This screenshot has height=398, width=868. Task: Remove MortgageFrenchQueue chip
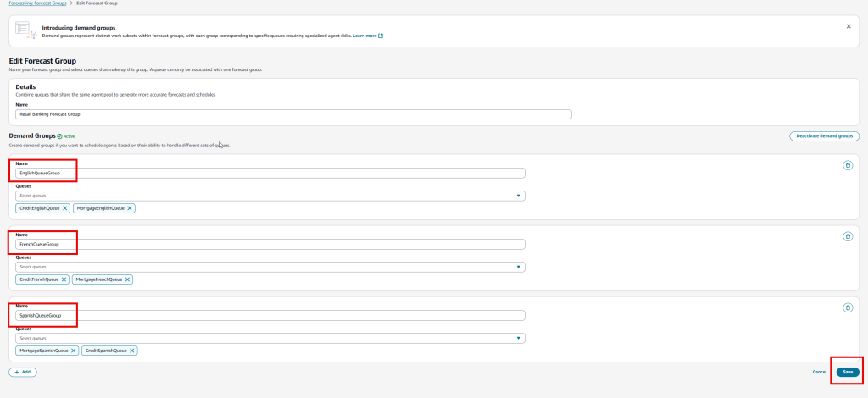(x=128, y=279)
